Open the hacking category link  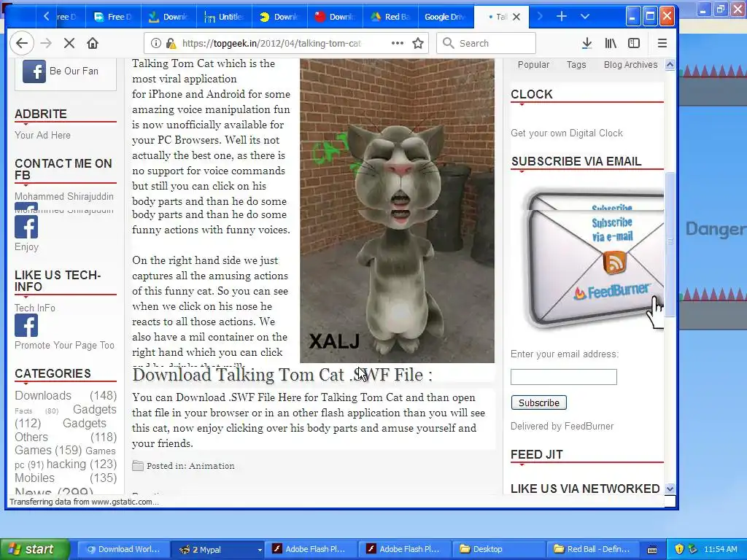point(66,464)
